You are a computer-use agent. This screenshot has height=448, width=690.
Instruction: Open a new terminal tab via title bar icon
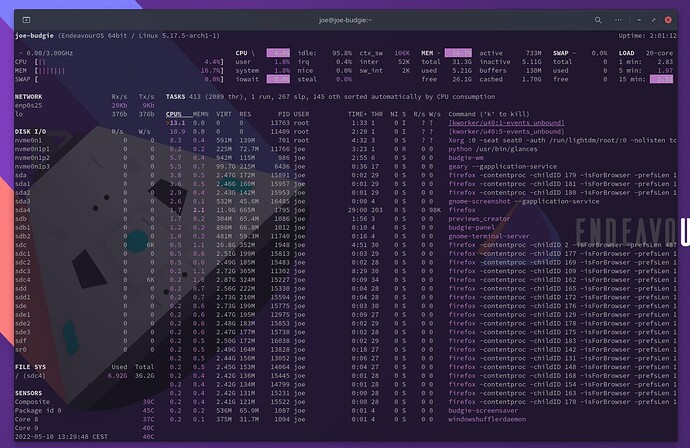coord(26,20)
